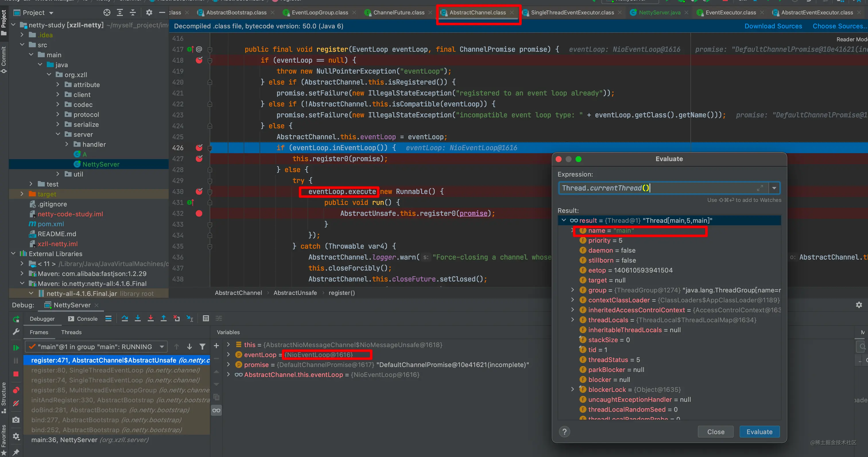Screen dimensions: 868x457
Task: Pin the debug tab with the pin icon
Action: click(16, 452)
